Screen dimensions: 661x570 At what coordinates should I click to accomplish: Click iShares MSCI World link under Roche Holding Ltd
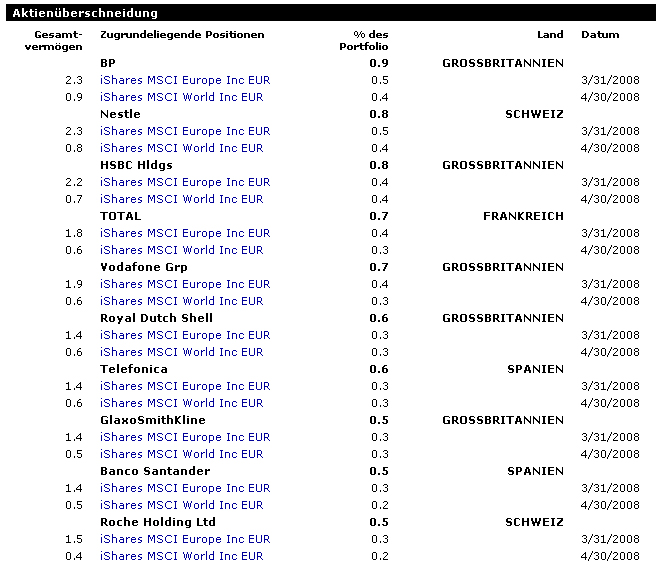pyautogui.click(x=182, y=556)
